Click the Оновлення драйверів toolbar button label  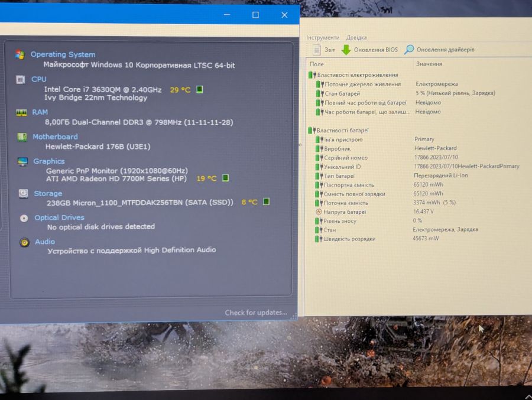click(445, 50)
